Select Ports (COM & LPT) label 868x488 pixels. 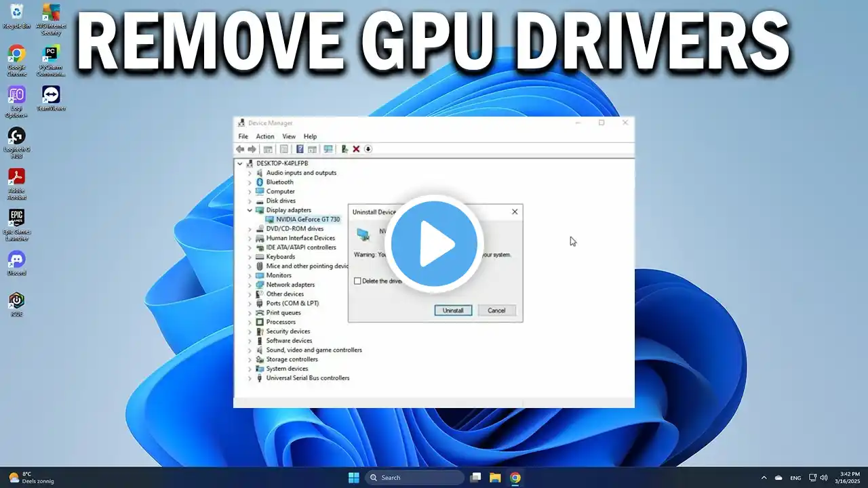point(292,303)
